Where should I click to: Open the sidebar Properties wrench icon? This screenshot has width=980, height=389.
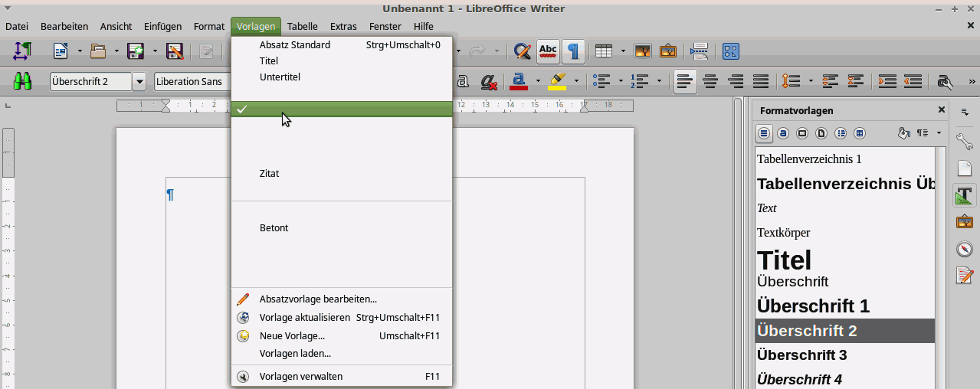pyautogui.click(x=965, y=141)
